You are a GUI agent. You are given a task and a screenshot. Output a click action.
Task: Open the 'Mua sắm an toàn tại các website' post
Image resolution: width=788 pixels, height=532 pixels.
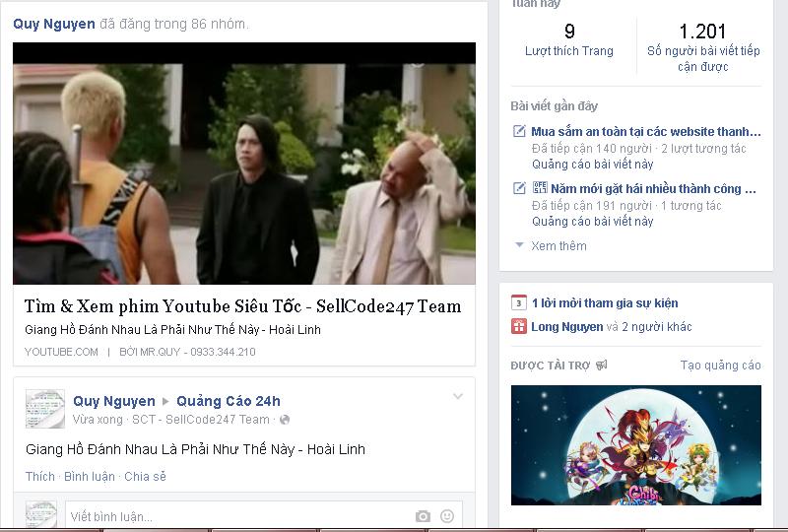pos(646,132)
